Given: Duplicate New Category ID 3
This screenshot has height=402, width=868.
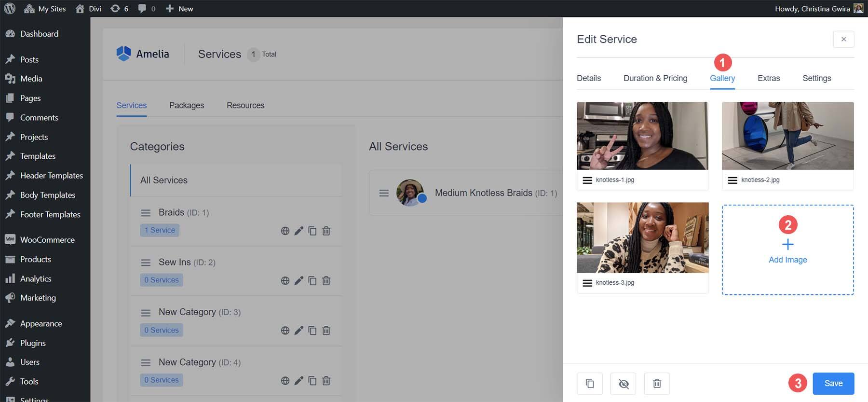Looking at the screenshot, I should pos(312,331).
